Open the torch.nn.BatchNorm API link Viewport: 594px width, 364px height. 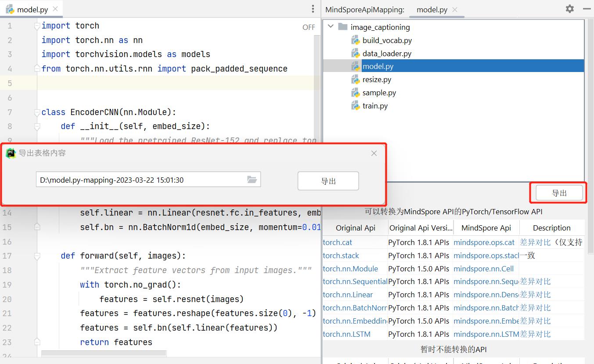pos(355,308)
